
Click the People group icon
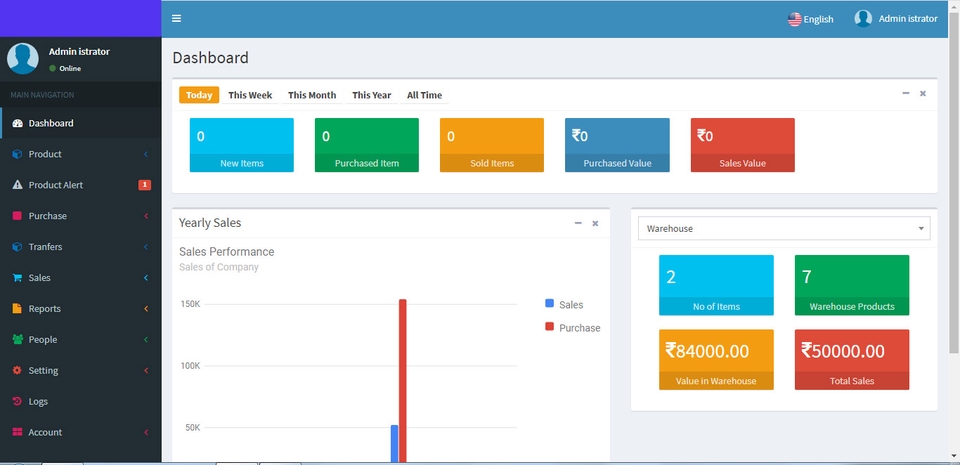17,340
